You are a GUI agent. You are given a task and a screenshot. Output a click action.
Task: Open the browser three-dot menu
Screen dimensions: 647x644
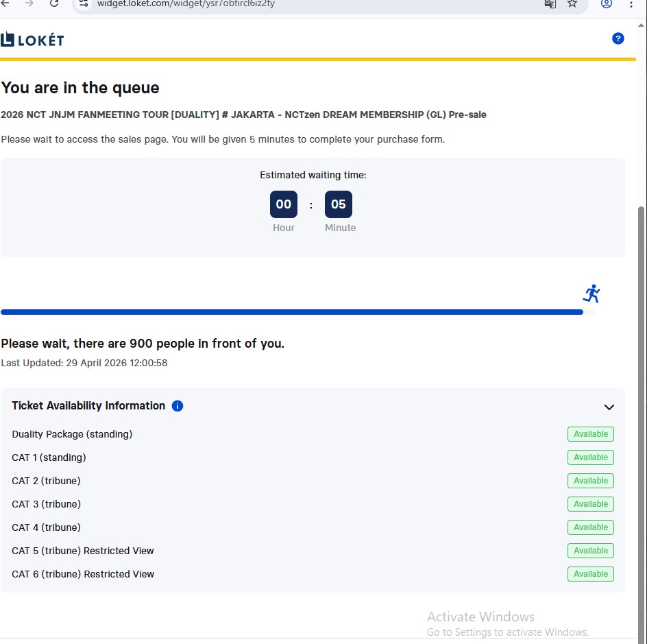click(631, 3)
